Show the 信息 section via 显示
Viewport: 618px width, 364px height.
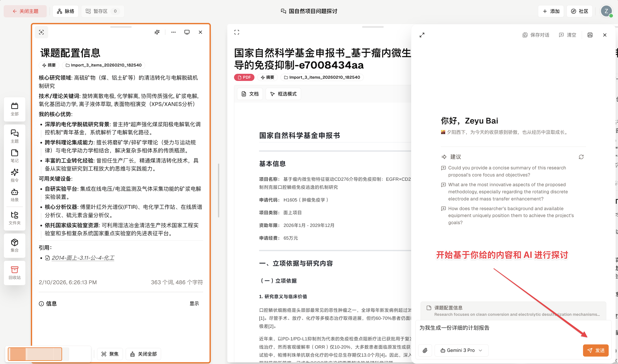point(194,303)
